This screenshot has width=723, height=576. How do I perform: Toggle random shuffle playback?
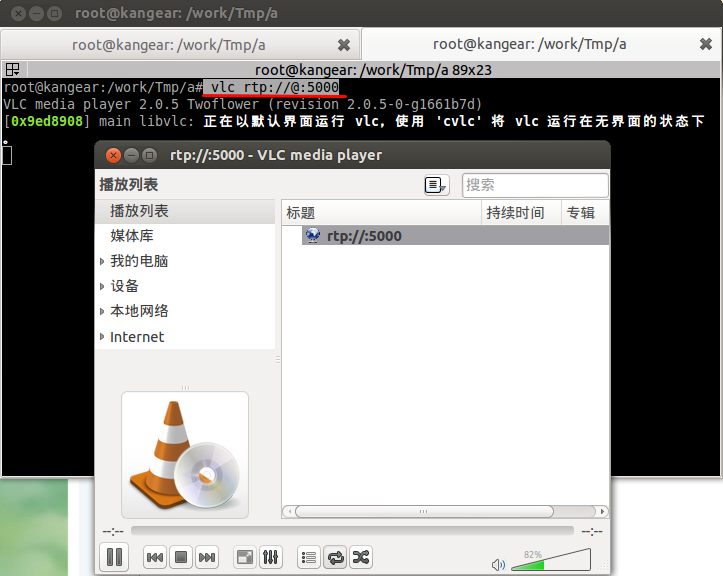pyautogui.click(x=361, y=558)
